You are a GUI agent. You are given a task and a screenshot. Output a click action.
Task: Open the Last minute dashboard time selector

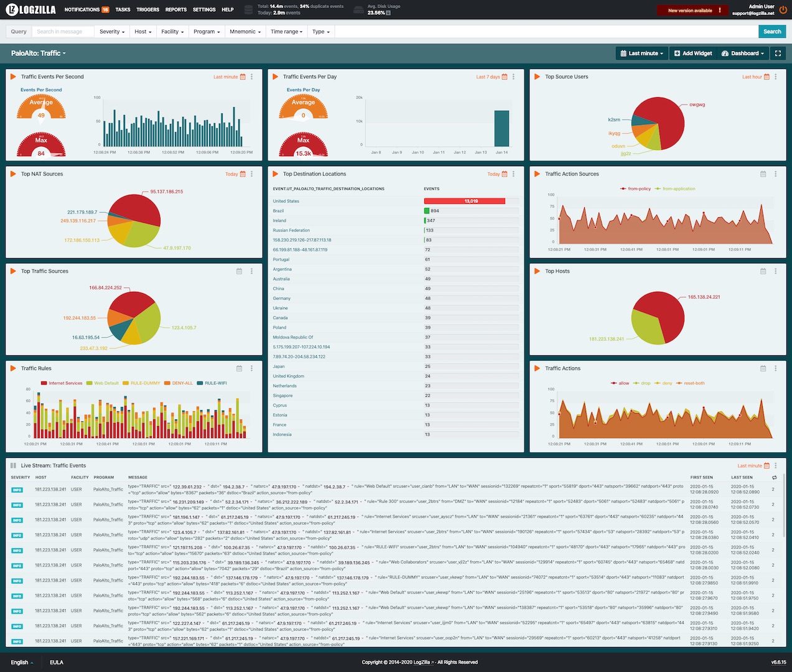[641, 53]
